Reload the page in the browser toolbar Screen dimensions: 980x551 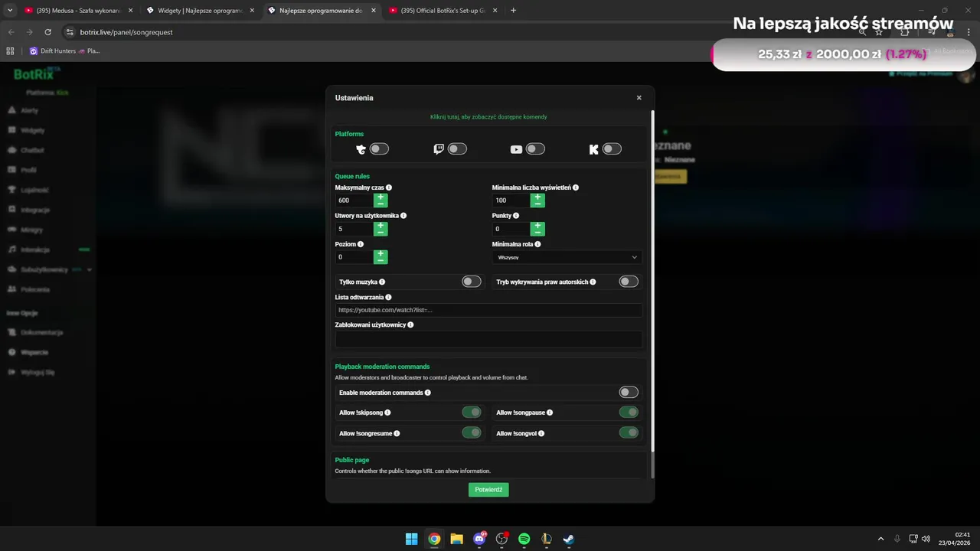47,32
